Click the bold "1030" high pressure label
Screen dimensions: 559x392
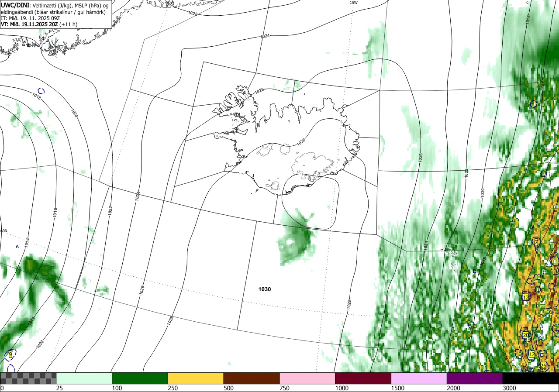(x=265, y=289)
